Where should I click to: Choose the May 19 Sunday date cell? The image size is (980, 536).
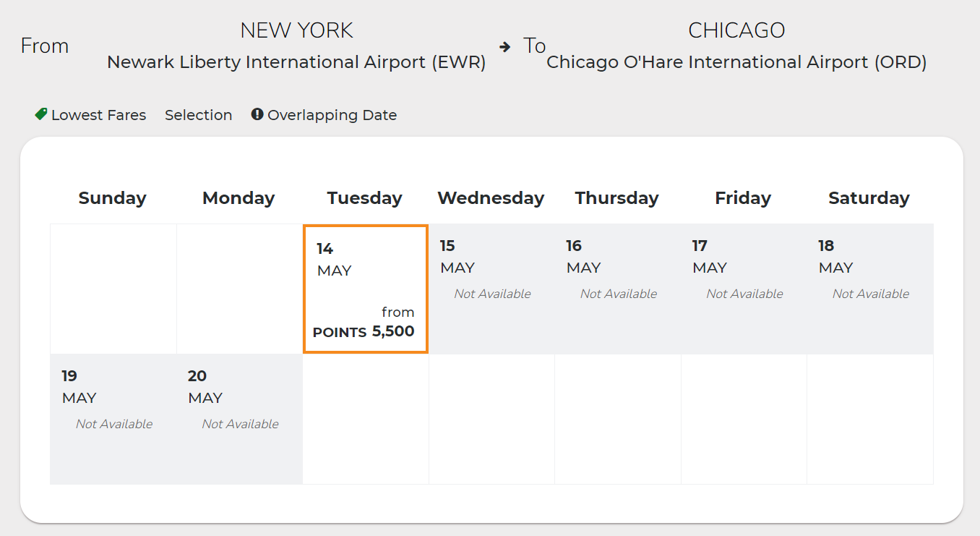(113, 419)
